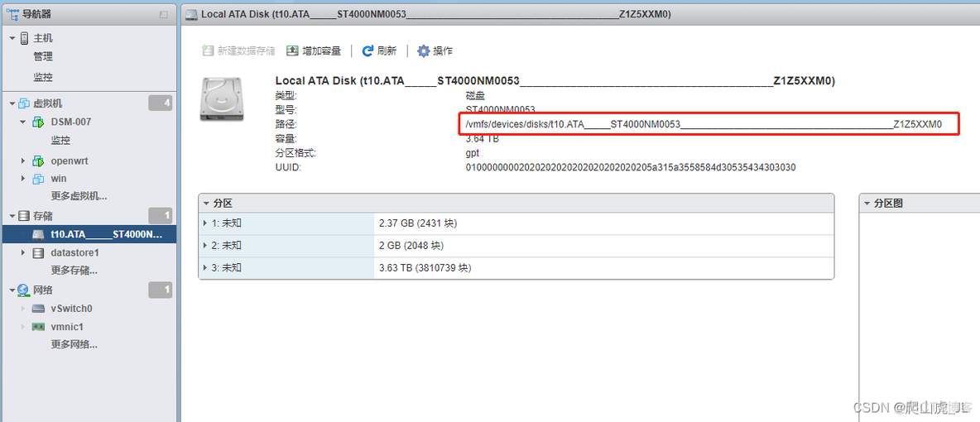Open More VMs (更多虚拟机...) link
The width and height of the screenshot is (980, 422).
coord(79,196)
